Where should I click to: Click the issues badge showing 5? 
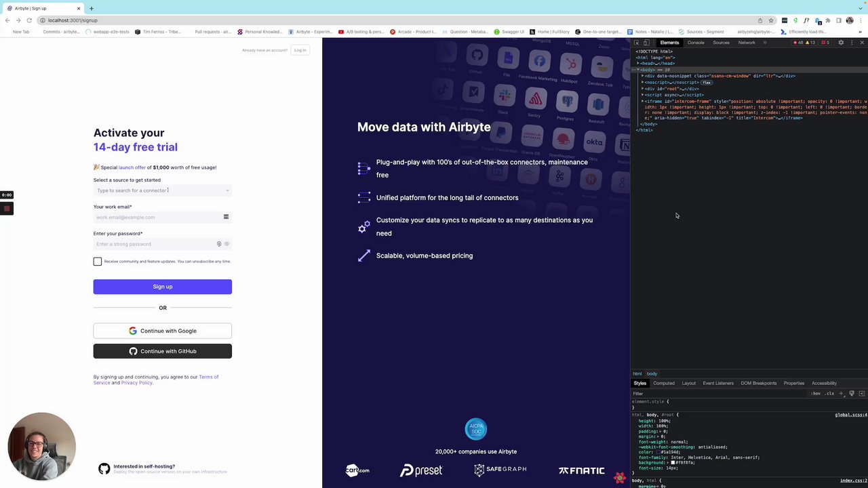click(825, 43)
